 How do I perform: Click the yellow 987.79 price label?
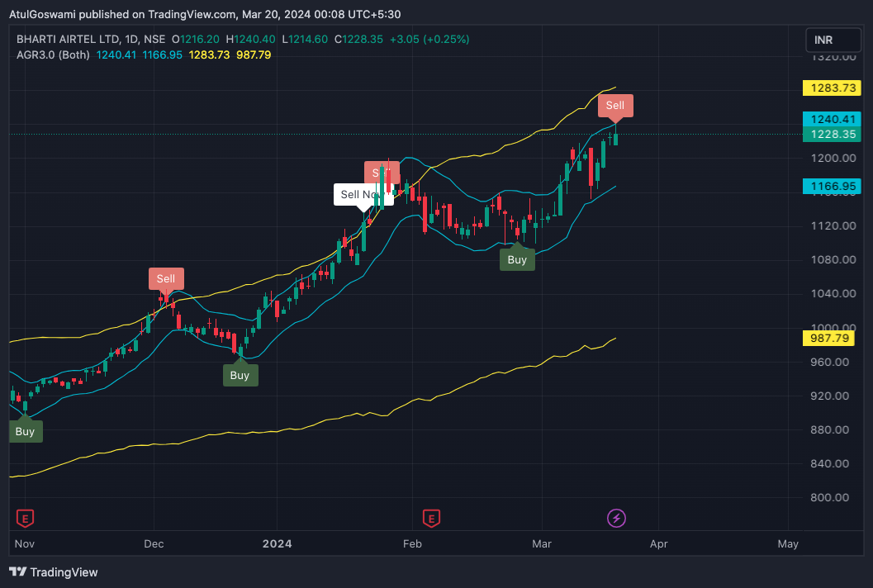point(829,338)
